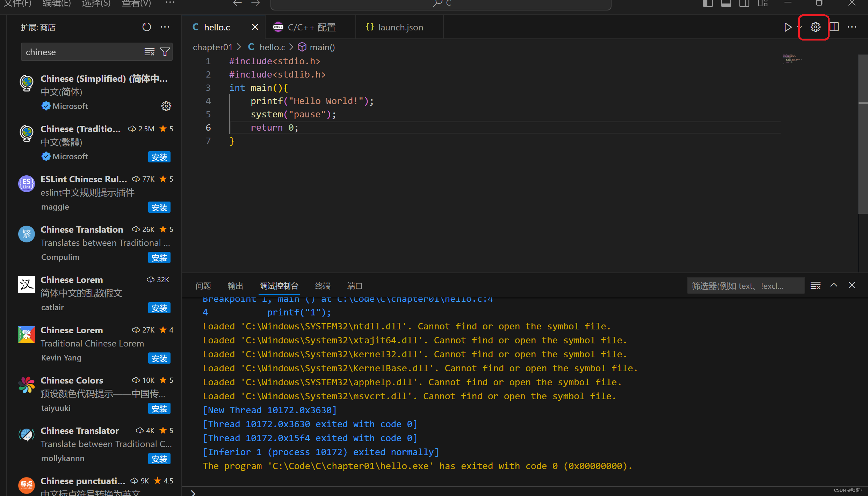Switch to C/C++ 配置 tab

(310, 27)
